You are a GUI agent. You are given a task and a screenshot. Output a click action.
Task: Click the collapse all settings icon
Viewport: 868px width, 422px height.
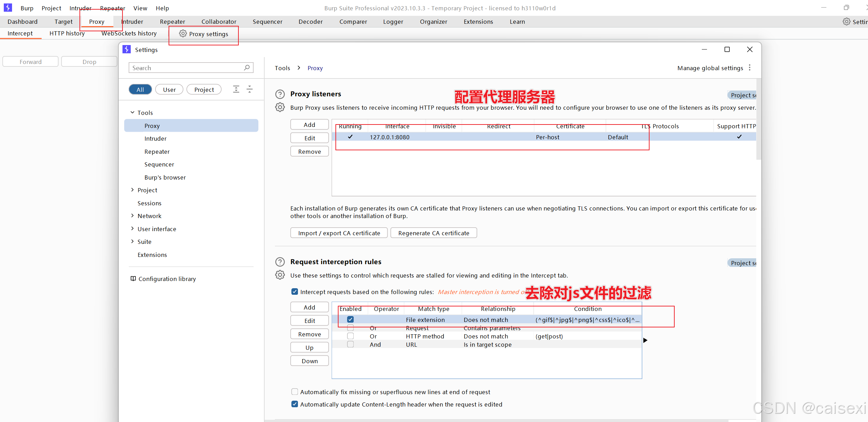250,89
